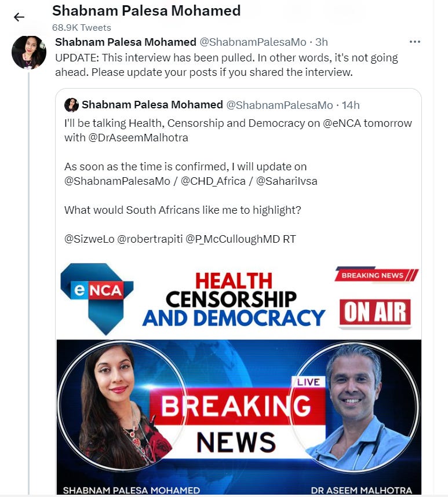448x497 pixels.
Task: Open the @robertrapiti mention
Action: (150, 239)
